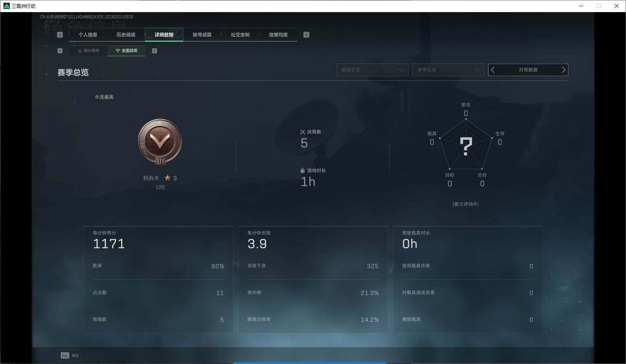
Task: Click the right arrow beside 对局数据
Action: point(563,70)
